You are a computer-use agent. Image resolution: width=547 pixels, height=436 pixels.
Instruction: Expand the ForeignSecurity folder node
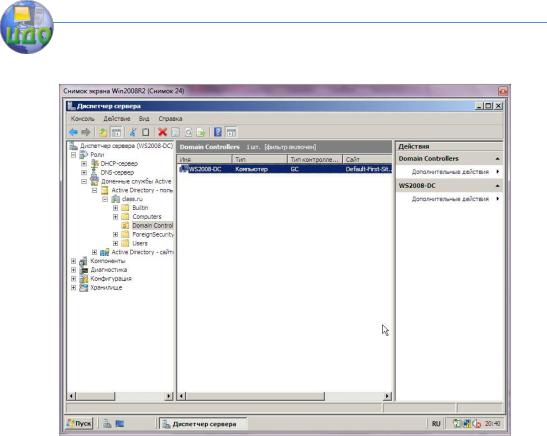[x=115, y=234]
